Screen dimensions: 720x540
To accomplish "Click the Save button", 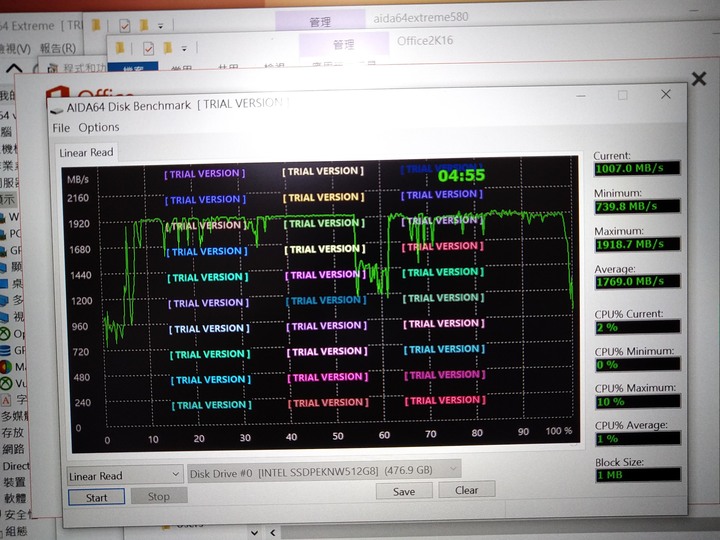I will (x=404, y=491).
